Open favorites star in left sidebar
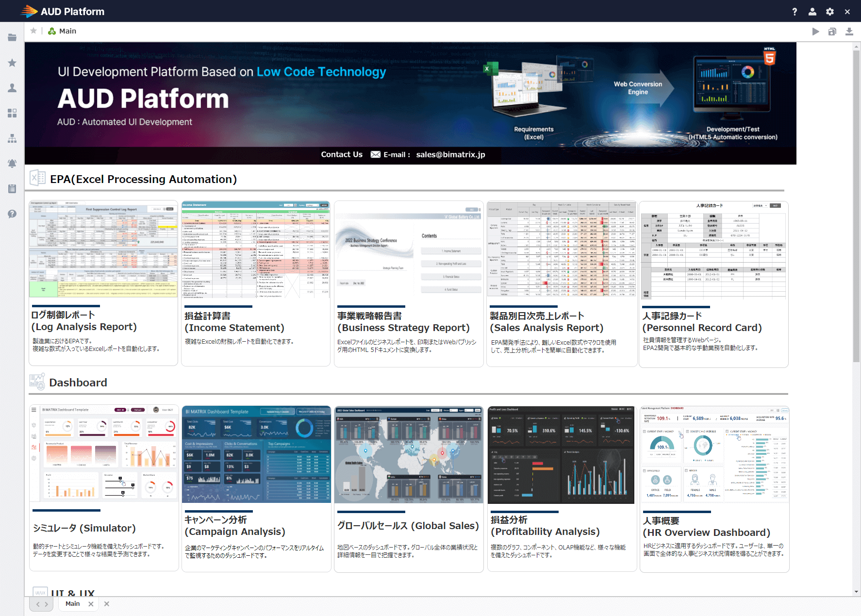Image resolution: width=861 pixels, height=616 pixels. pyautogui.click(x=12, y=63)
